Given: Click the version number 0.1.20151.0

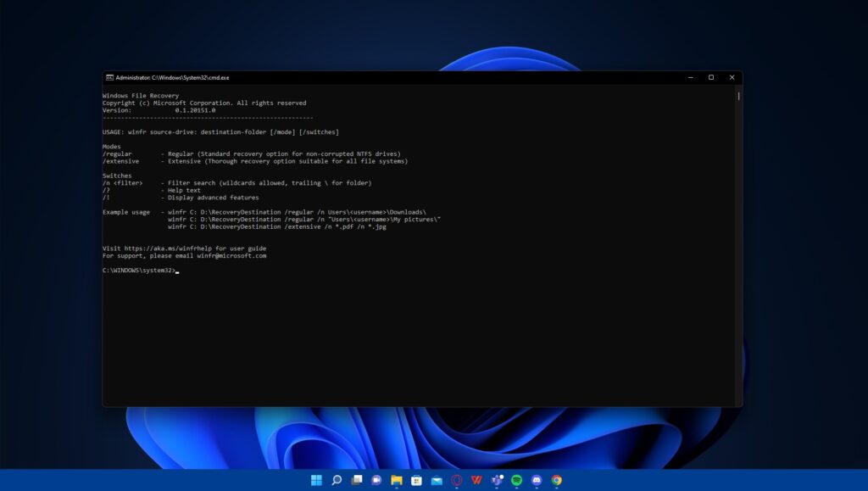Looking at the screenshot, I should pyautogui.click(x=196, y=110).
